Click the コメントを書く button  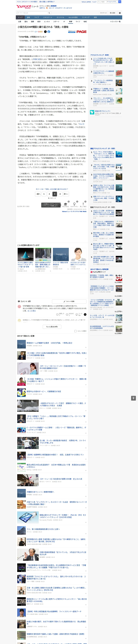click(x=69, y=301)
